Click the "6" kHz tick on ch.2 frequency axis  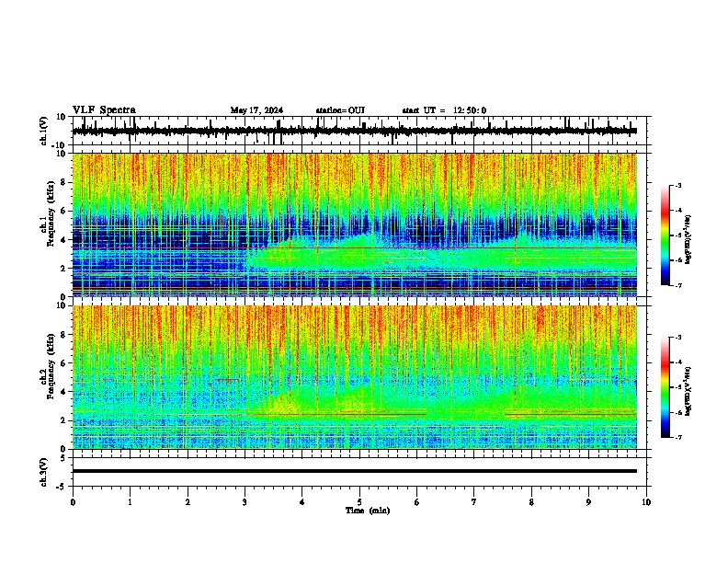pos(63,363)
